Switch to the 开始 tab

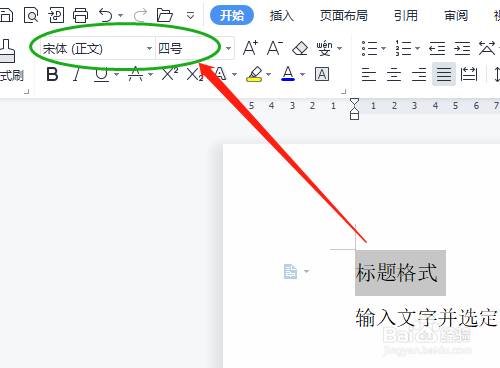pyautogui.click(x=232, y=15)
